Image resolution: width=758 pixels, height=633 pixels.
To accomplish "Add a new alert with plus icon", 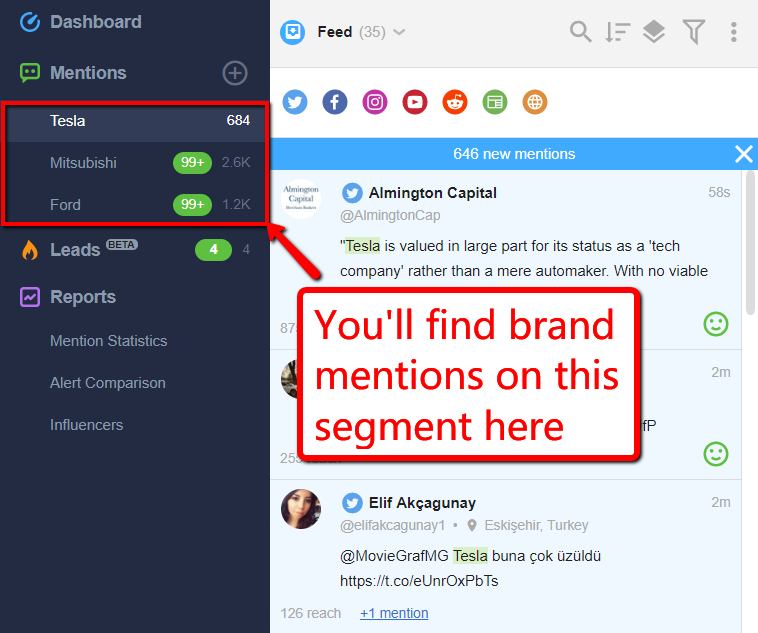I will [235, 73].
